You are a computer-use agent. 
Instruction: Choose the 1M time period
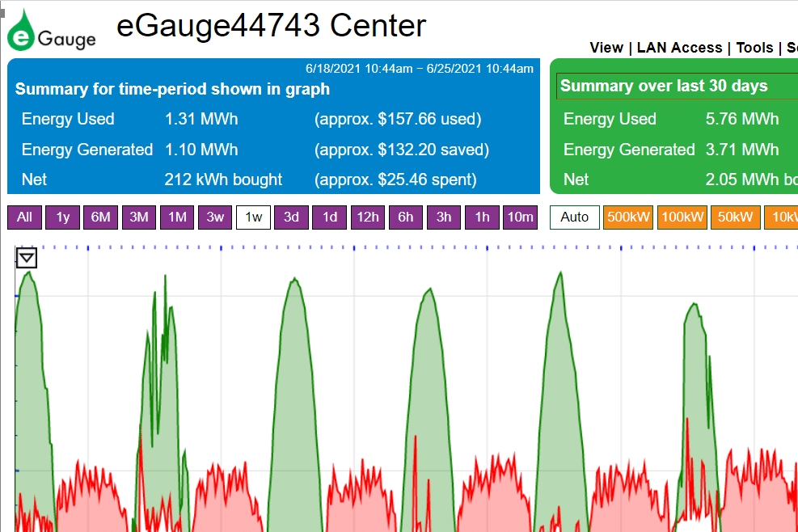point(177,217)
